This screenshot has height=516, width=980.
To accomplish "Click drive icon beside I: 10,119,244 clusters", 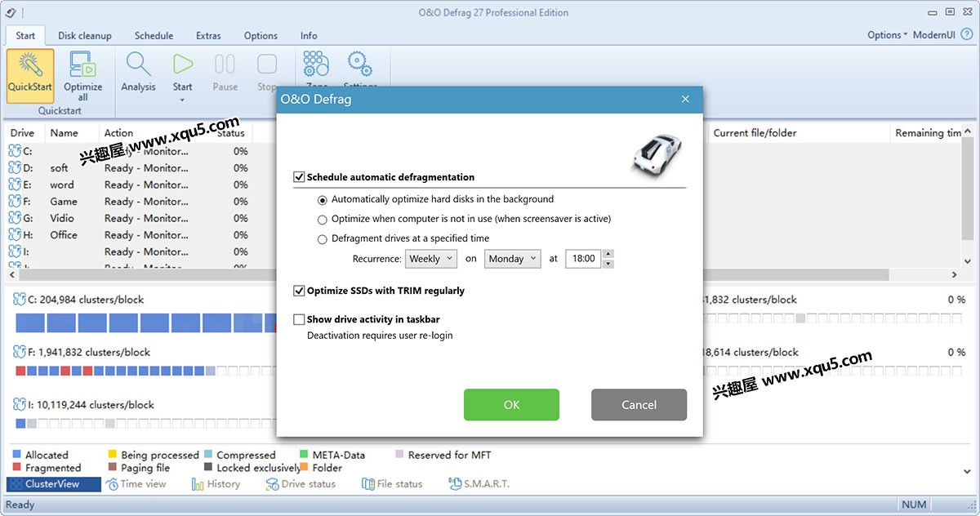I will (19, 404).
